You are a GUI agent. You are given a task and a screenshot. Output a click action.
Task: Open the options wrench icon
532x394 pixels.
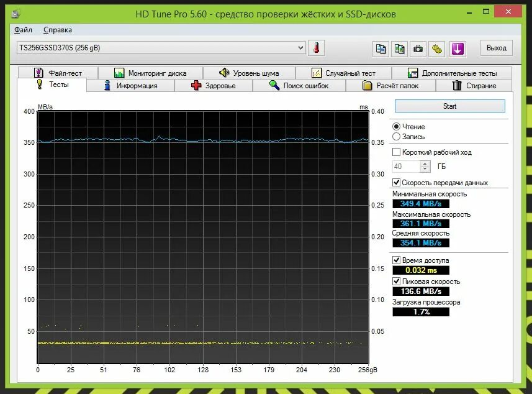point(437,49)
